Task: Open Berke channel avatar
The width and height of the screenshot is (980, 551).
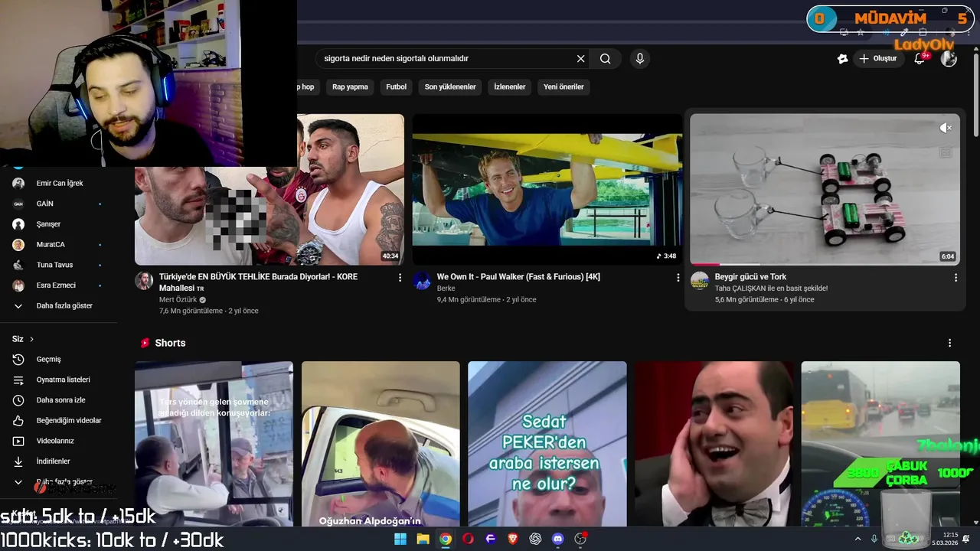Action: (422, 281)
